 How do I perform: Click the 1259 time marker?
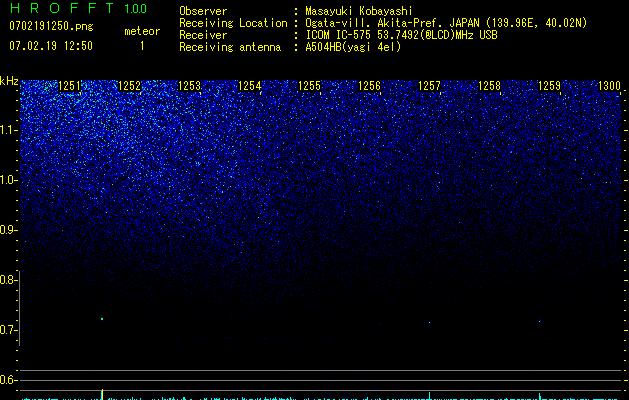coord(549,86)
